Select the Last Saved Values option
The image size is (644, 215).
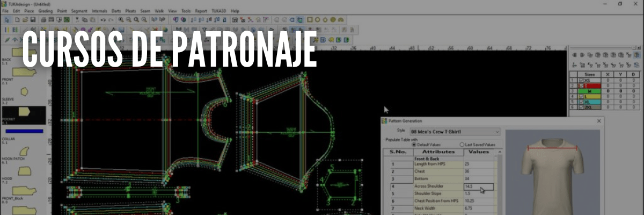click(462, 145)
